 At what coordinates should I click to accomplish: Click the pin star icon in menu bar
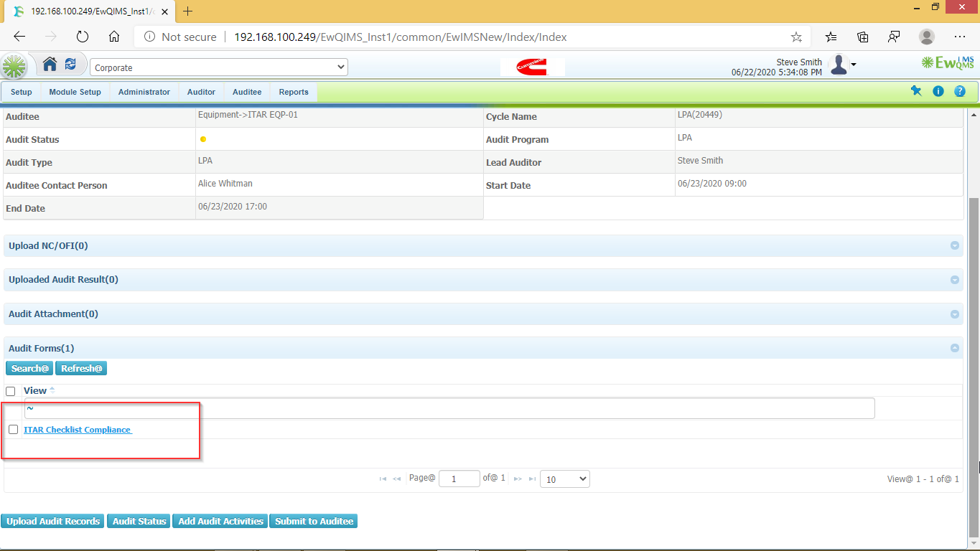916,91
